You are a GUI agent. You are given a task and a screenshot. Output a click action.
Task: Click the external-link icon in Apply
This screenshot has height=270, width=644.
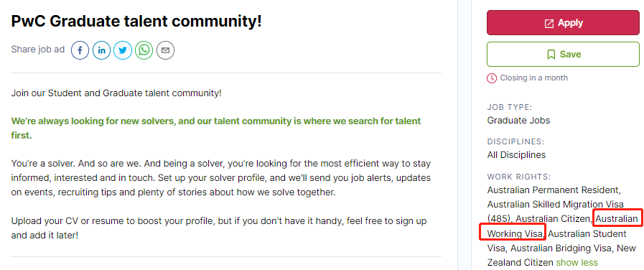tap(549, 24)
